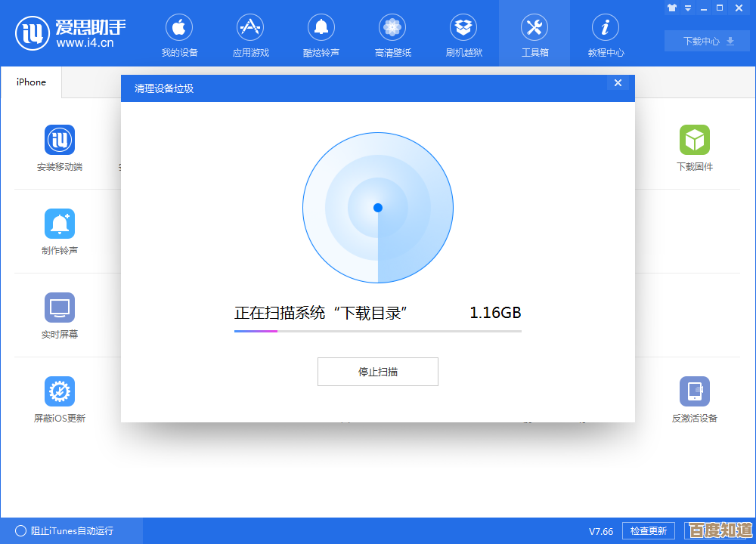
Task: Open 我的设备 (My Device) section
Action: pos(179,35)
